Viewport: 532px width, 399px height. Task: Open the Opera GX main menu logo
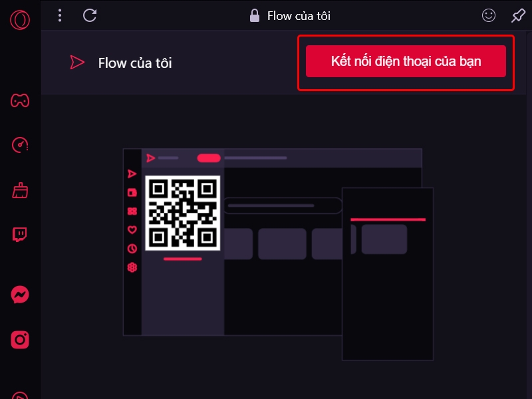pos(20,20)
